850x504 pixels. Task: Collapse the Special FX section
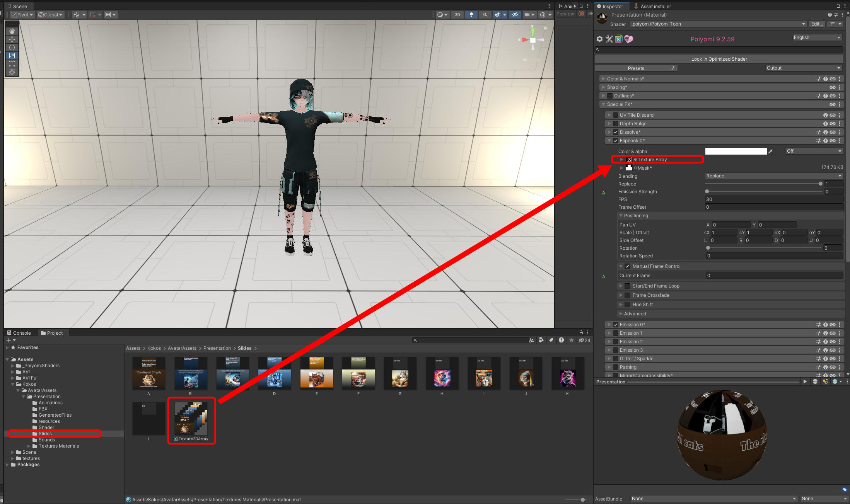point(603,104)
